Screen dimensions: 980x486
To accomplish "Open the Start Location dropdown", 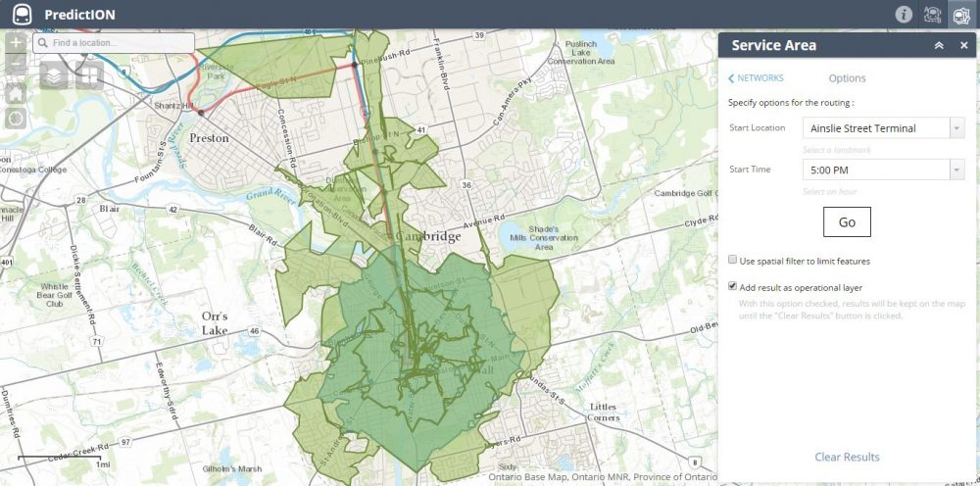I will click(x=956, y=128).
